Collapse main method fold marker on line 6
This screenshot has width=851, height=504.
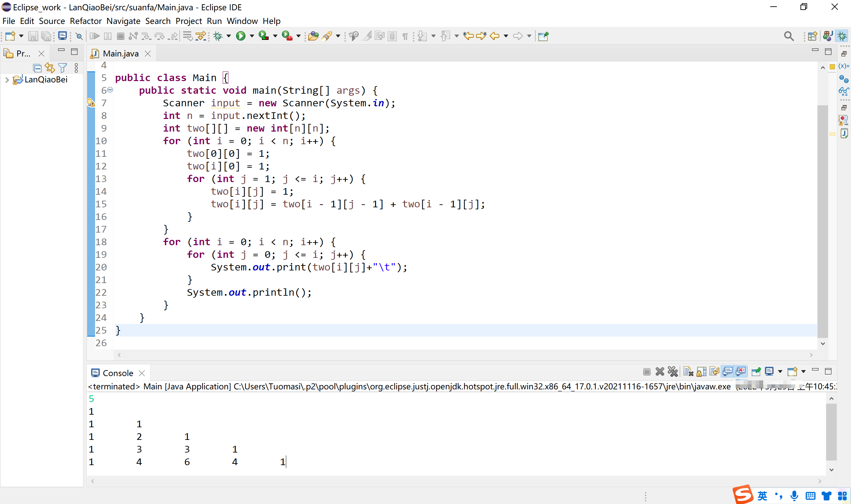coord(110,90)
